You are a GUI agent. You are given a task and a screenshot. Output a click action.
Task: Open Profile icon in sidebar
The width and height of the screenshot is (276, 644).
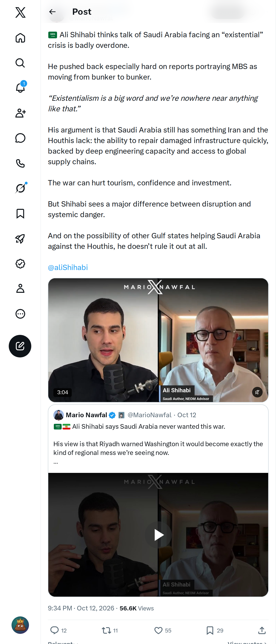click(x=20, y=288)
